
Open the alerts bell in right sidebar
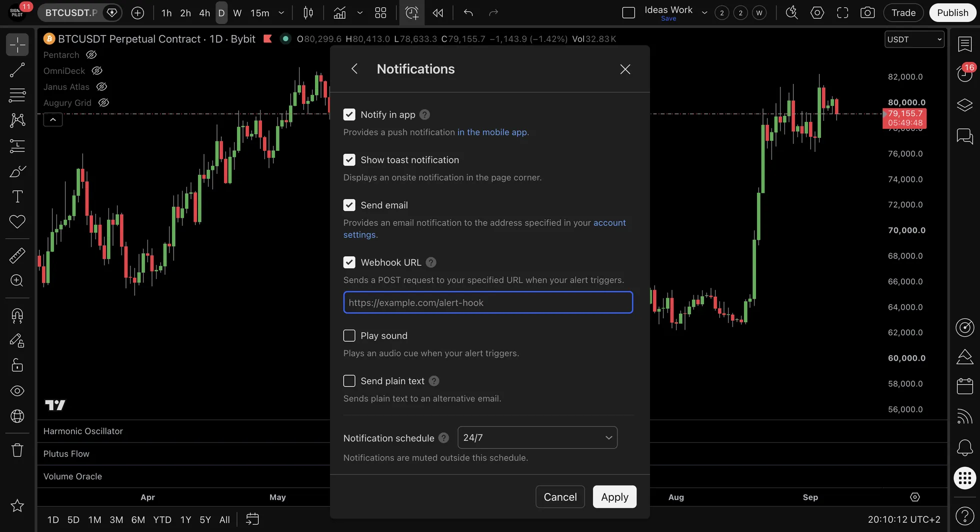click(x=964, y=448)
